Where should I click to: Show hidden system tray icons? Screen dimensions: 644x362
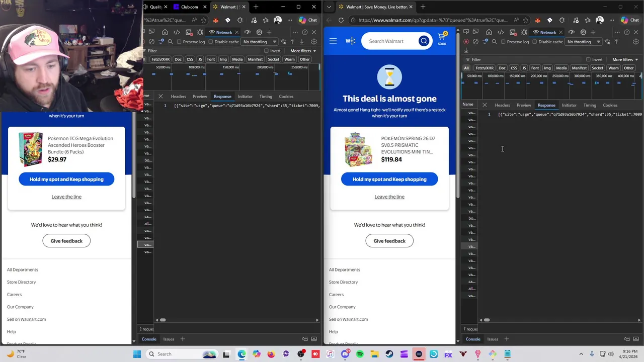coord(581,354)
